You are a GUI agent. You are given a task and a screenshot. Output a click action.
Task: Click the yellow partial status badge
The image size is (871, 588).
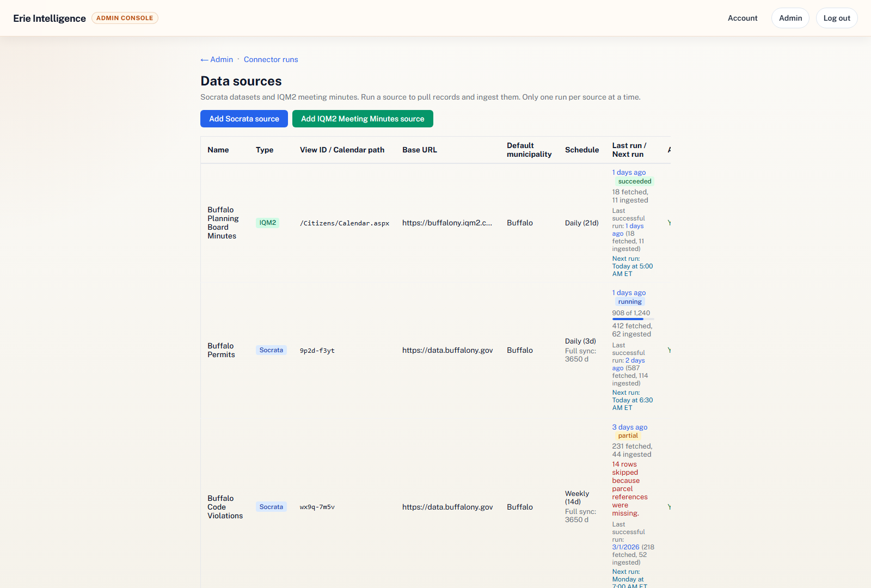628,436
